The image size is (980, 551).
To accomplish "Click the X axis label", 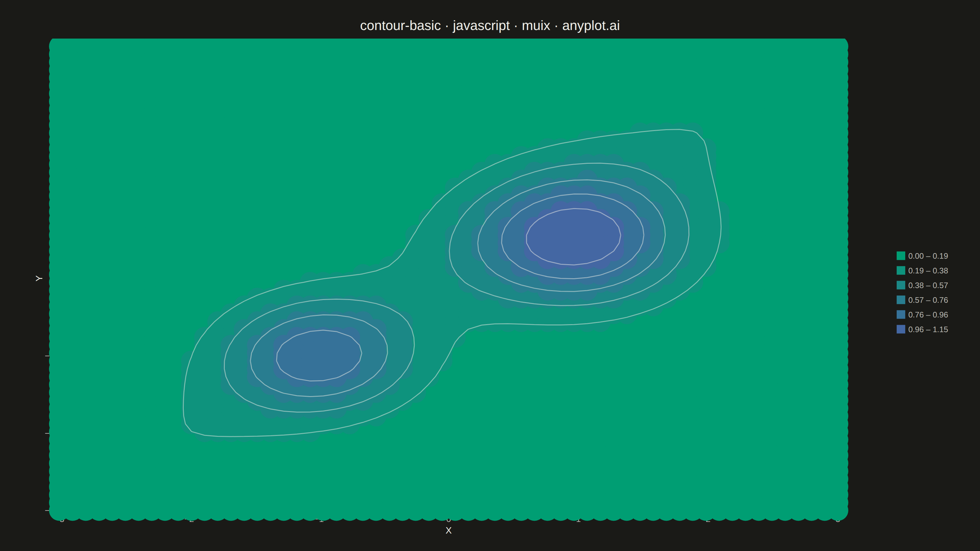I will 449,530.
